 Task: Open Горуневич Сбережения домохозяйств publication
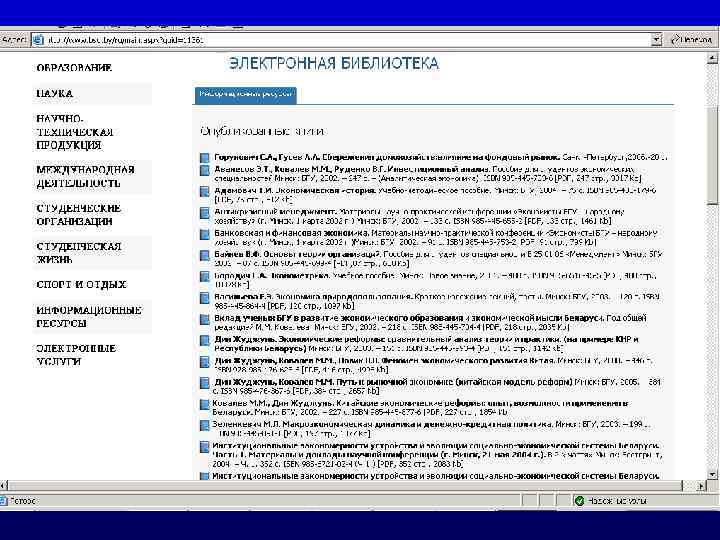[x=440, y=157]
